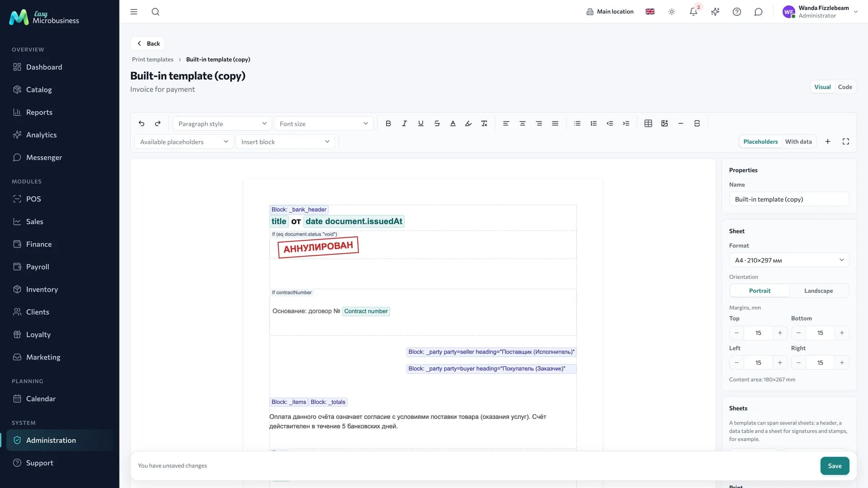Open the Main location selector
Screen dimensions: 868x488
tap(610, 12)
